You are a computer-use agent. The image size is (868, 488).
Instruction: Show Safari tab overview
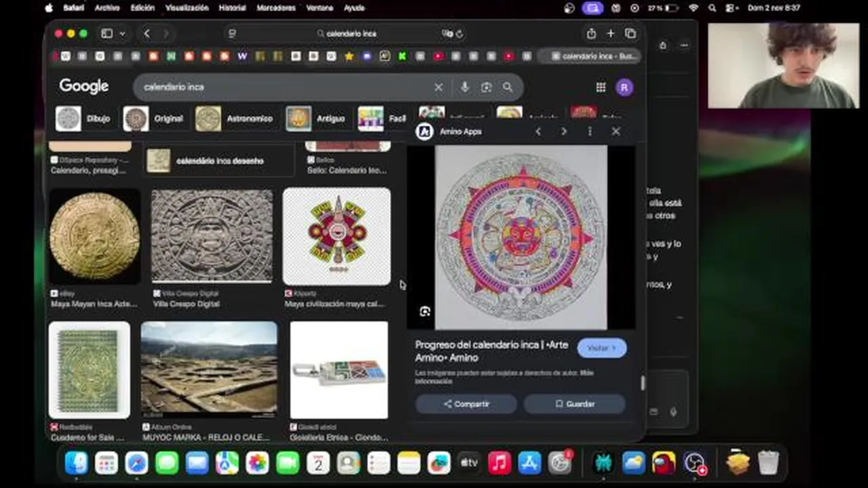pos(631,33)
